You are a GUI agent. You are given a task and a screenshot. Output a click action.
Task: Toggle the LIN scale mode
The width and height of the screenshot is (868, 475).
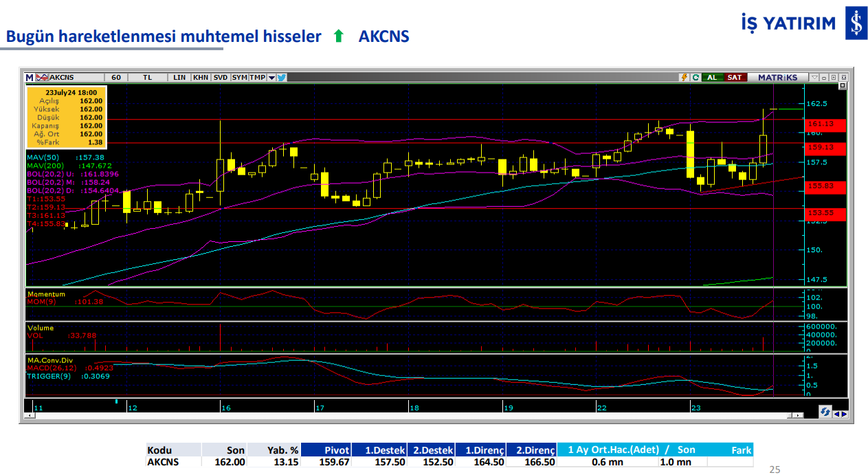click(179, 78)
